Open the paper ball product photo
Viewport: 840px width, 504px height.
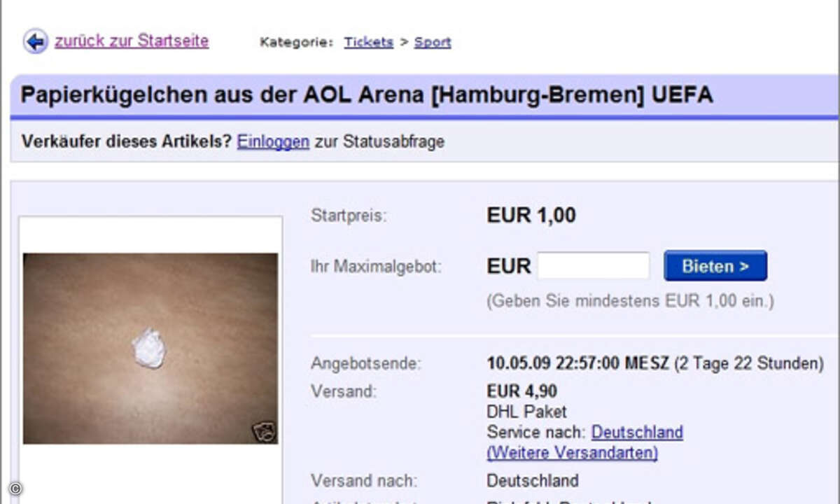(150, 349)
